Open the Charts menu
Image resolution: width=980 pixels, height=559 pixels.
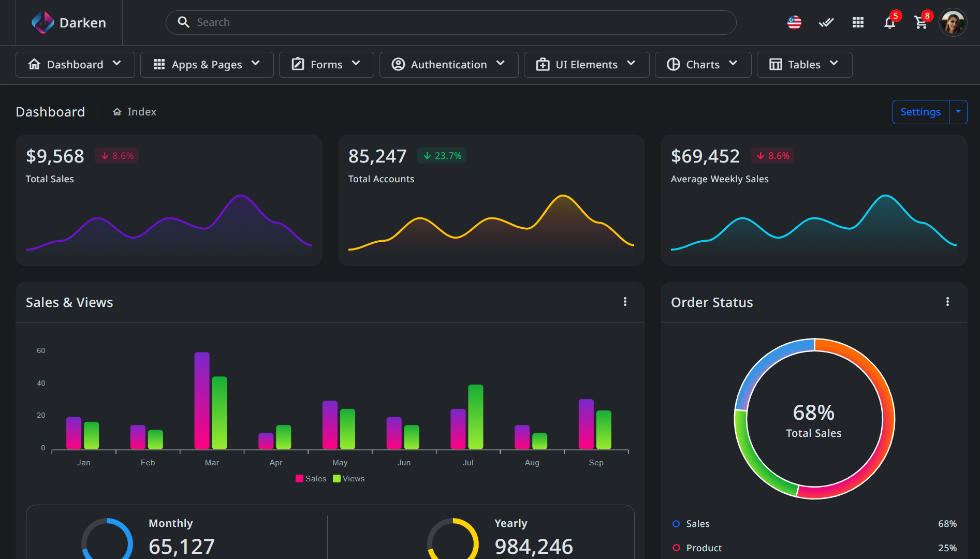pos(703,65)
